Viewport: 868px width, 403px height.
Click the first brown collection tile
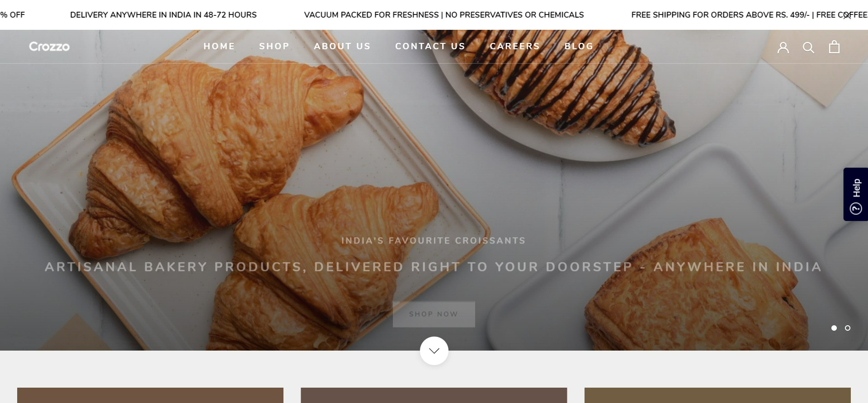pyautogui.click(x=150, y=395)
